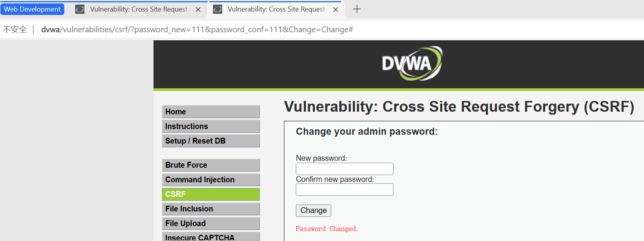Close the second Vulnerability tab
This screenshot has height=241, width=644.
(x=336, y=10)
